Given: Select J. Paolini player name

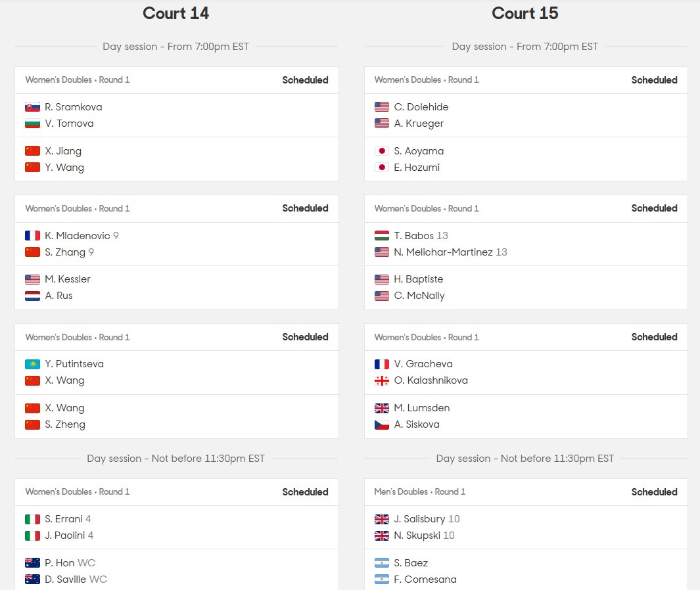Looking at the screenshot, I should point(64,535).
